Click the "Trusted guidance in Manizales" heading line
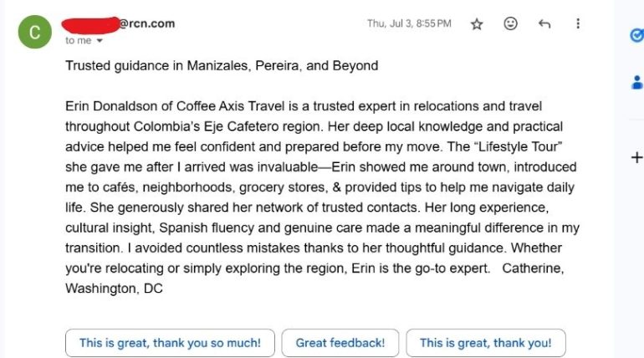The image size is (644, 358). [222, 65]
